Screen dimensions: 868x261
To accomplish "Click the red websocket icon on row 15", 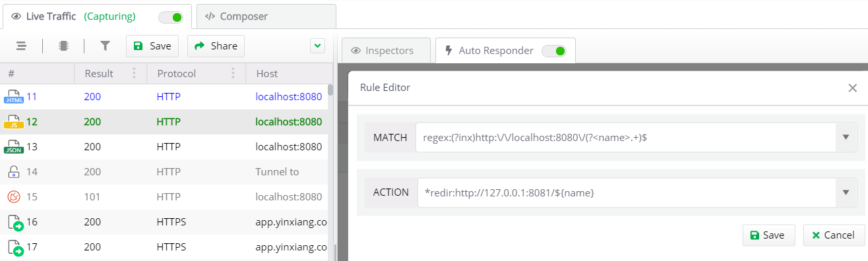I will point(14,197).
